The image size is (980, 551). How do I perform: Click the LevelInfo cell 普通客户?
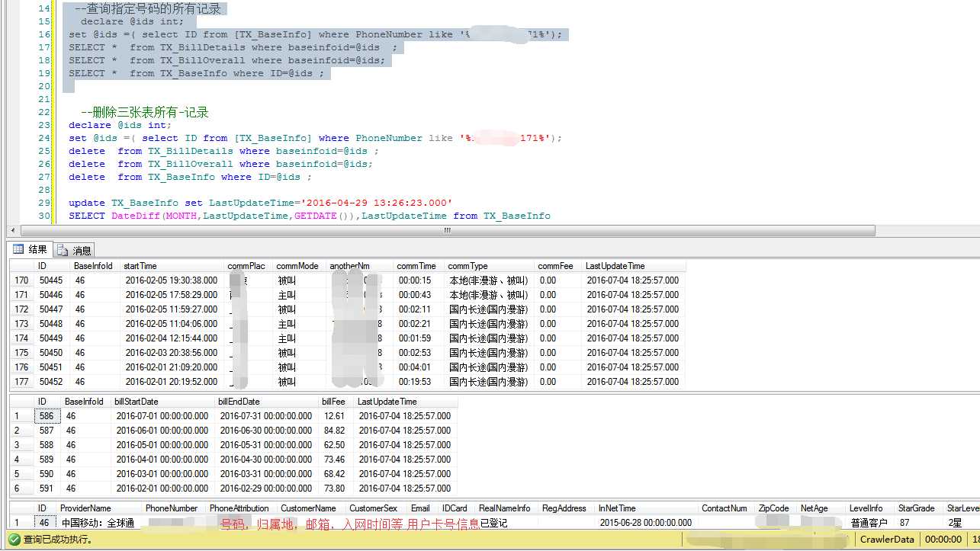click(x=872, y=524)
